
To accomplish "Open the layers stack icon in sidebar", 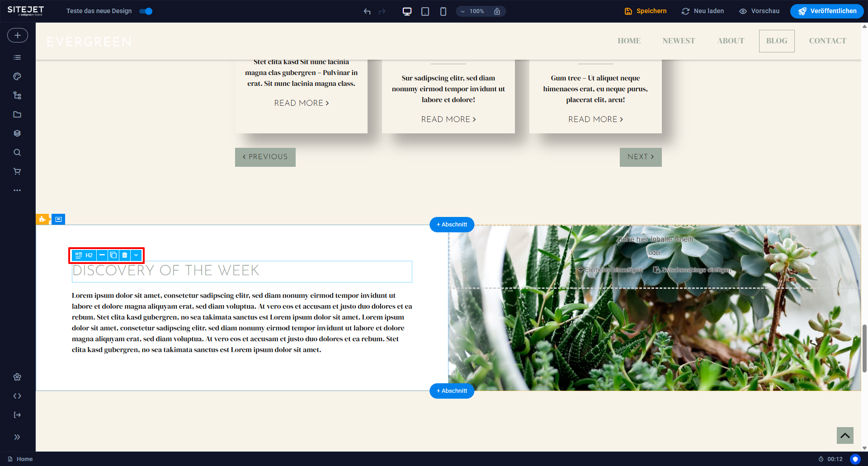I will [17, 133].
